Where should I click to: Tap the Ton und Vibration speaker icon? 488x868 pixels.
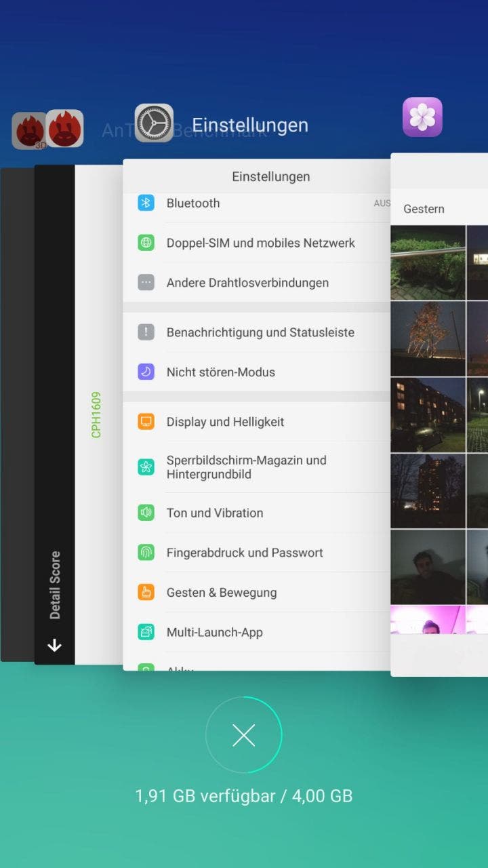[x=146, y=513]
